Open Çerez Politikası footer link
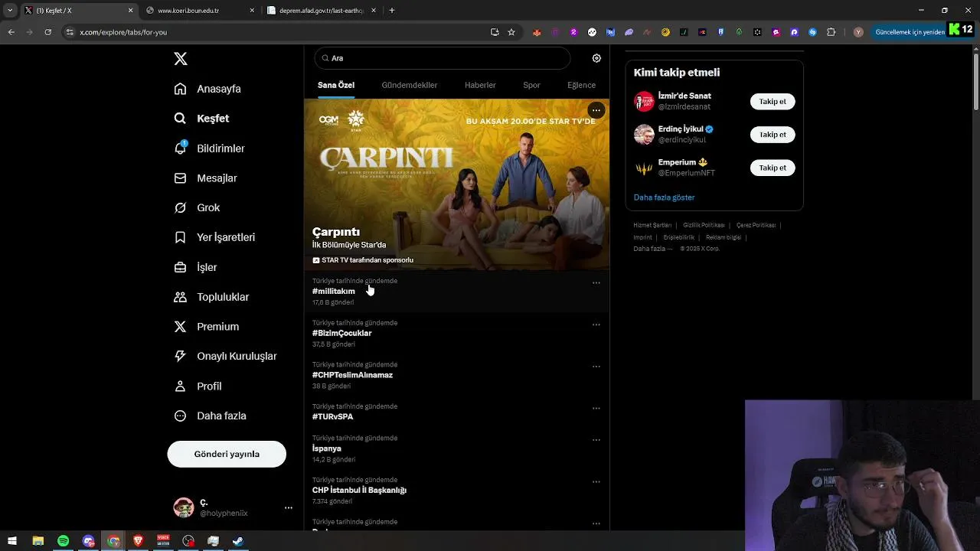The image size is (980, 551). 756,225
